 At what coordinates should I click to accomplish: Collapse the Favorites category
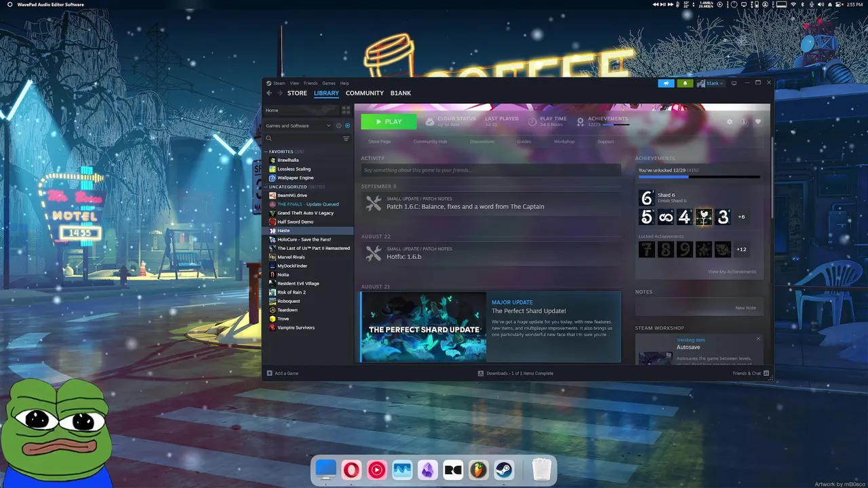pos(267,151)
